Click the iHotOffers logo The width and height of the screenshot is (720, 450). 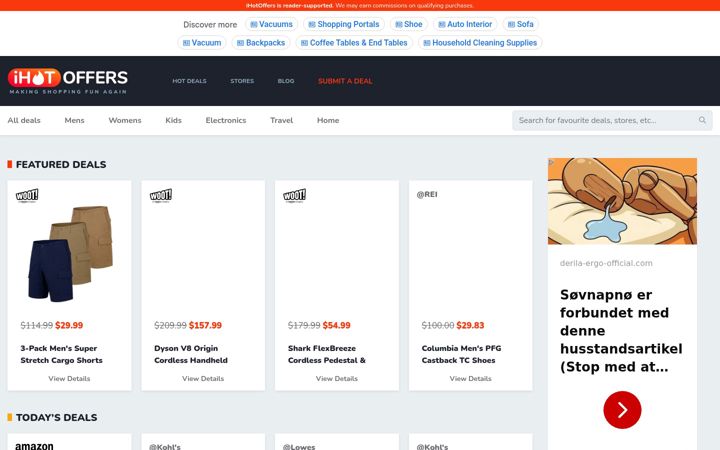[68, 81]
